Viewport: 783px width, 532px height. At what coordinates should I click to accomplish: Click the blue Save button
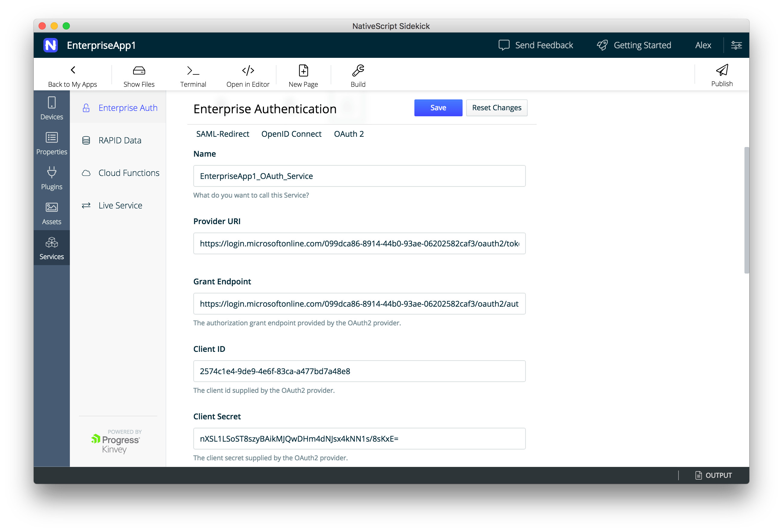click(438, 108)
